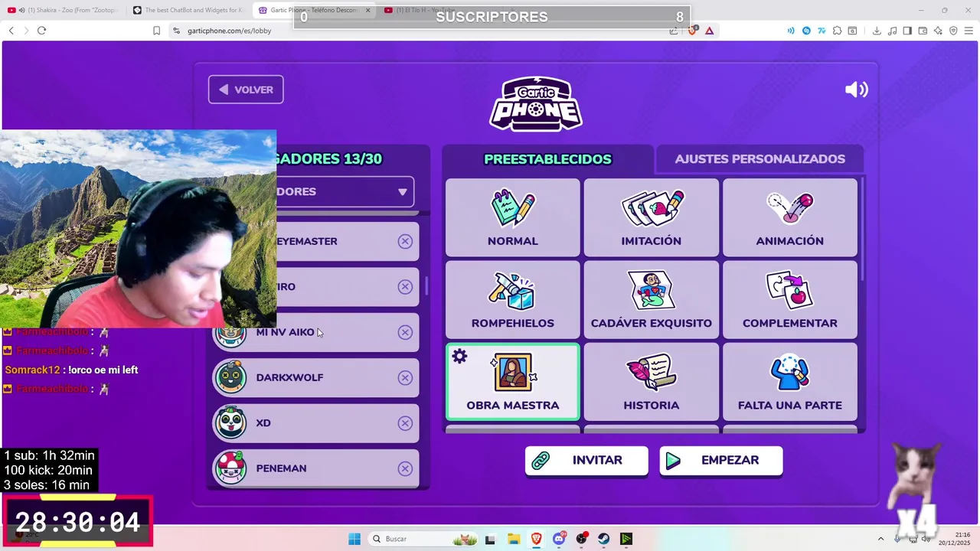Kick player EYEMASTER with the X button
The width and height of the screenshot is (980, 551).
click(x=405, y=241)
